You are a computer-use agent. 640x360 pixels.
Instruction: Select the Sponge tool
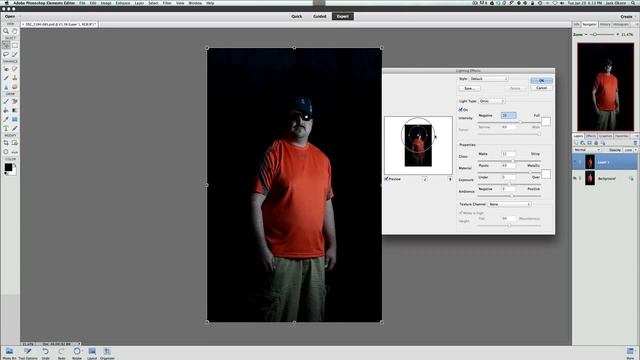(15, 87)
